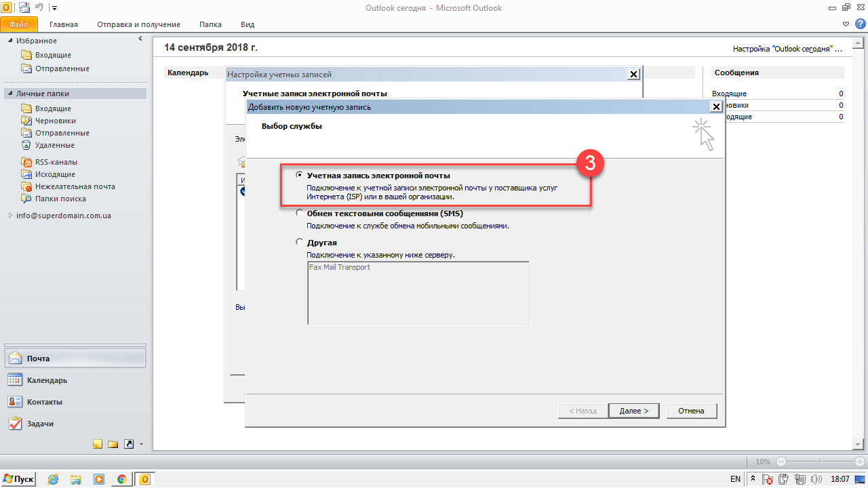Open the Отправка и получение tab

[x=138, y=24]
